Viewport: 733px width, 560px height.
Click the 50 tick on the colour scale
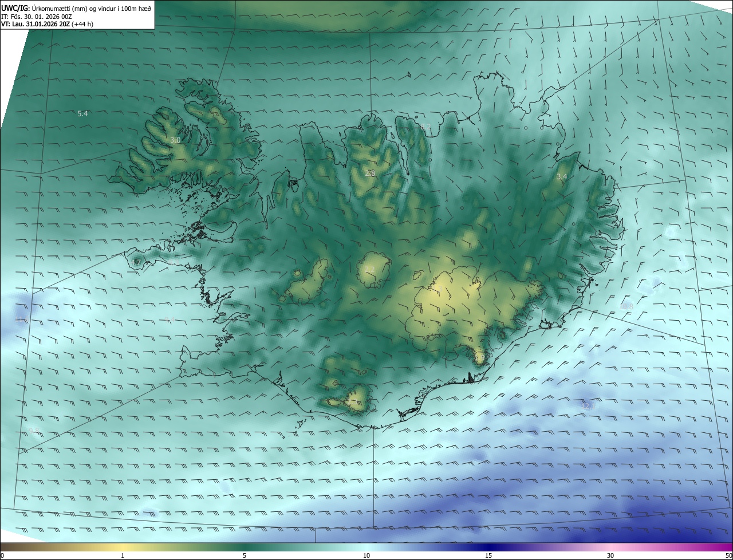tap(728, 555)
